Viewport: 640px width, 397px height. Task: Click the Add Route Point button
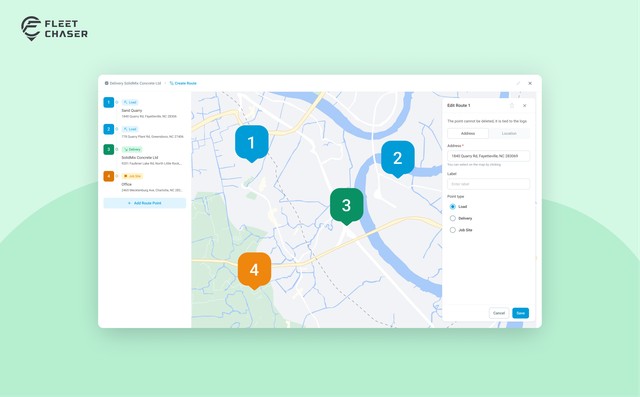point(144,203)
